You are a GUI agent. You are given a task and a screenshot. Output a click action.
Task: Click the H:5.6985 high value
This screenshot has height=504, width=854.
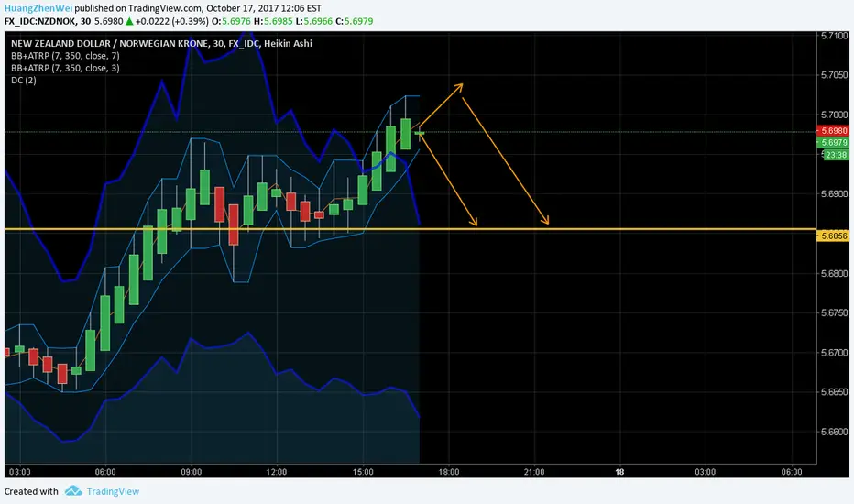[273, 21]
